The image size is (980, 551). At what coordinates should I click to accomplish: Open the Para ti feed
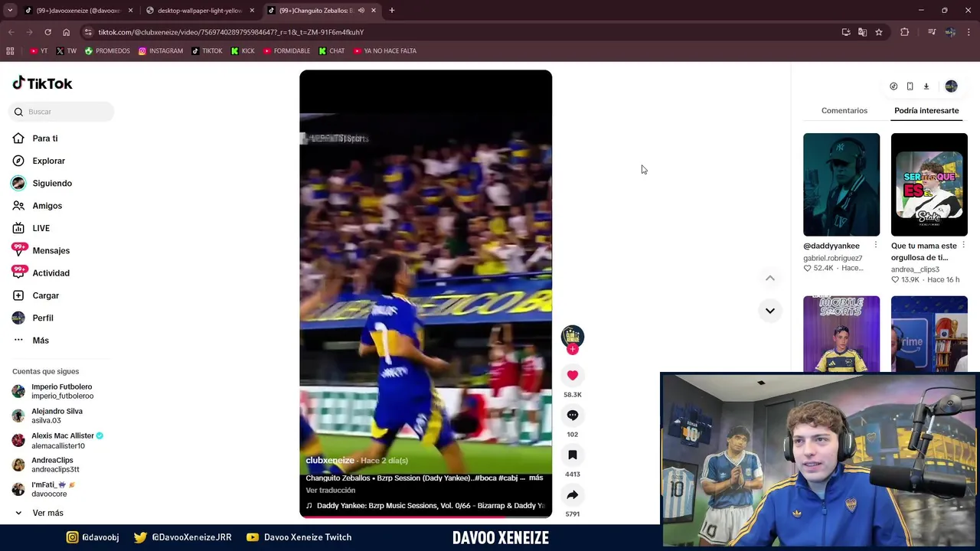pyautogui.click(x=45, y=139)
